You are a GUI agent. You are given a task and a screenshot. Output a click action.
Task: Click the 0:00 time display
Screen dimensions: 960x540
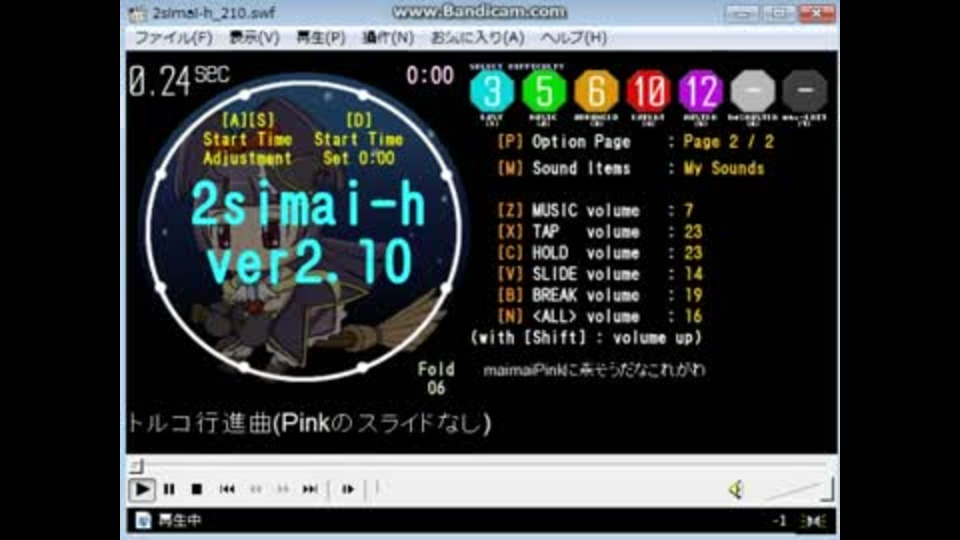430,76
